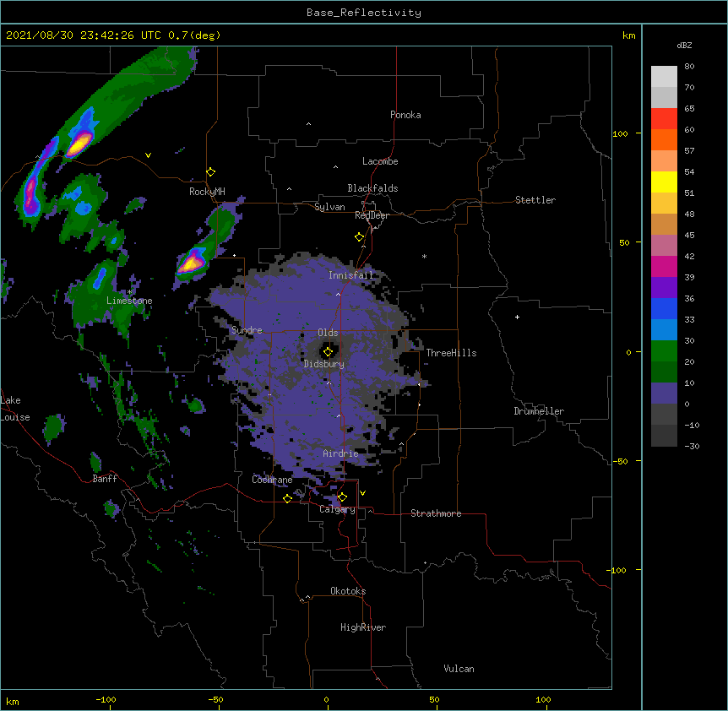
Task: Click the RockyMH label
Action: click(x=207, y=192)
